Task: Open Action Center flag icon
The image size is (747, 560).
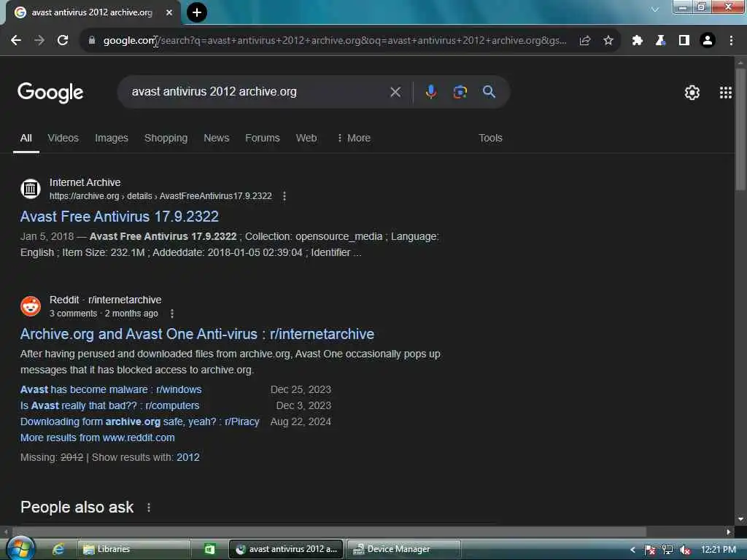Action: click(650, 550)
